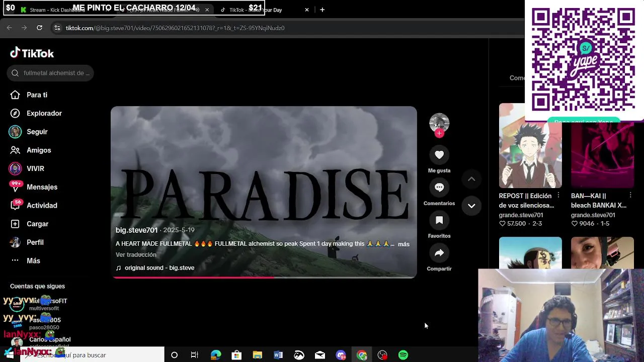
Task: Switch to Chrome on the taskbar
Action: (362, 355)
